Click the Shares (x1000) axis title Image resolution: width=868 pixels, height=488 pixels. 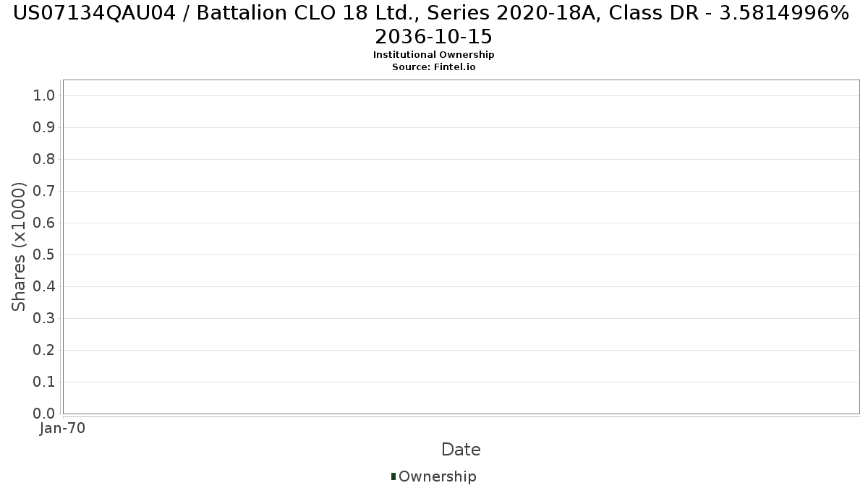coord(20,247)
